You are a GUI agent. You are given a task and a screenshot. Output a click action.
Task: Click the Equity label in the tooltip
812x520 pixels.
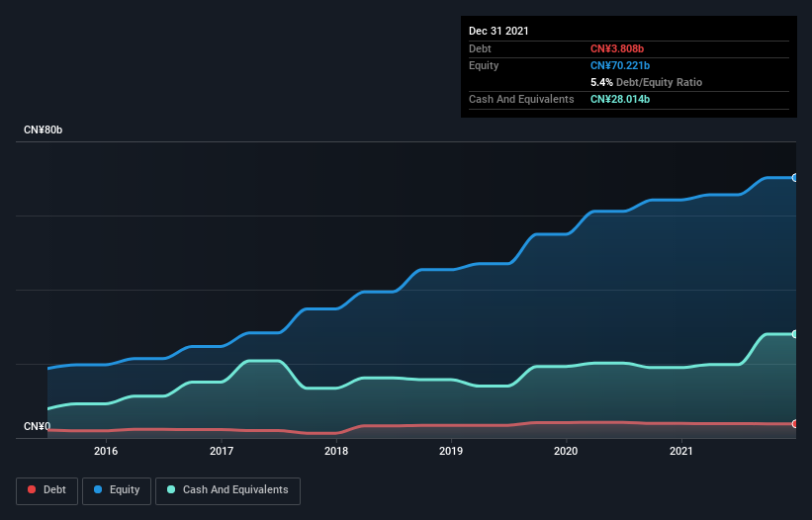click(x=484, y=65)
